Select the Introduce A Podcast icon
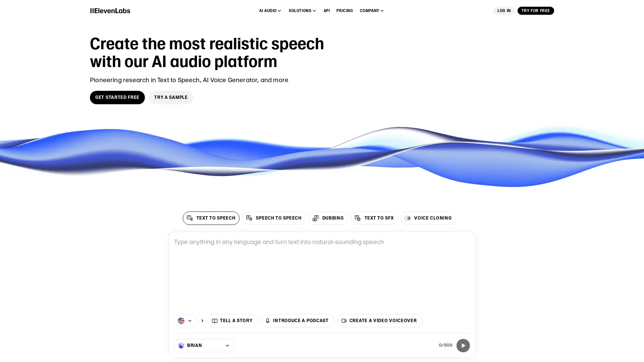This screenshot has height=362, width=644. (268, 320)
